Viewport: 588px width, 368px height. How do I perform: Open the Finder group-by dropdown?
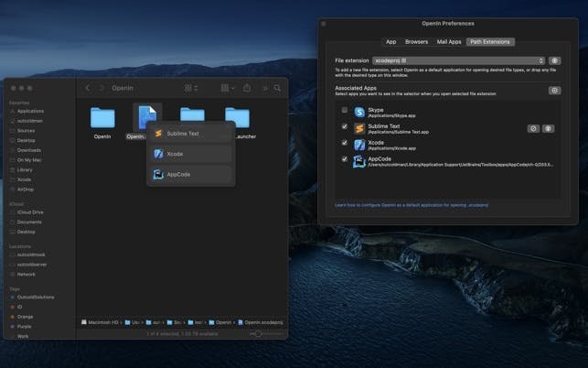coord(228,88)
